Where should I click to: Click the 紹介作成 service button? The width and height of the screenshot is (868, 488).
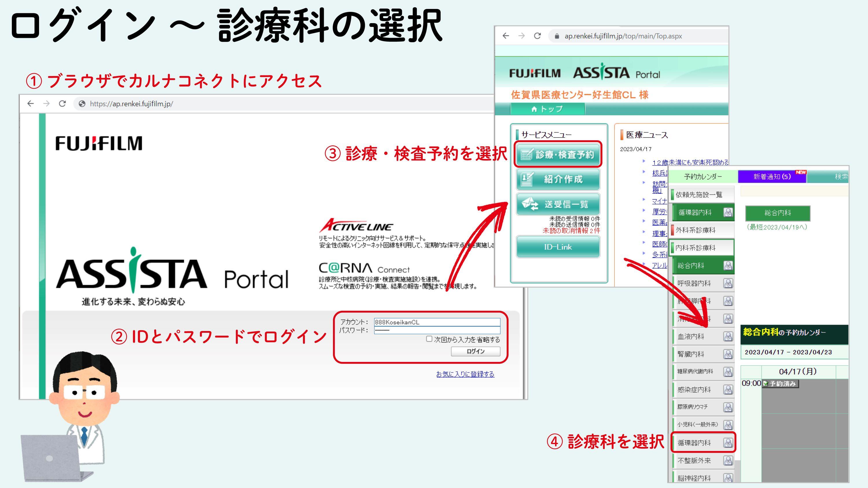coord(558,179)
